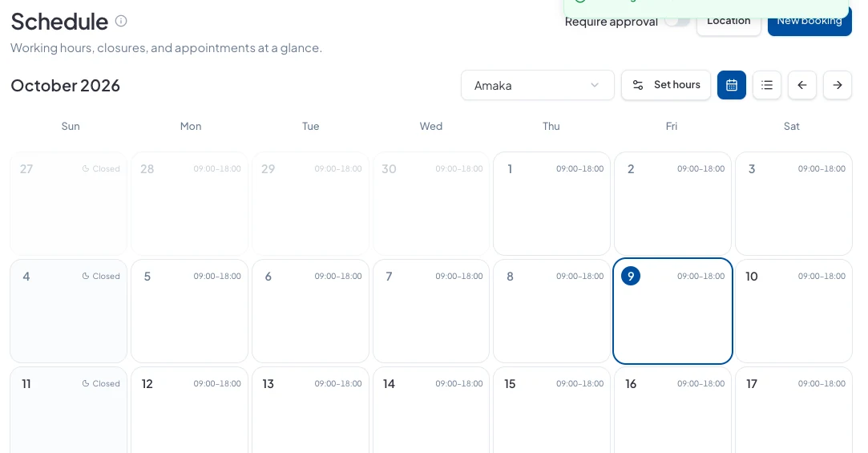Select October 9 highlighted day

[672, 311]
